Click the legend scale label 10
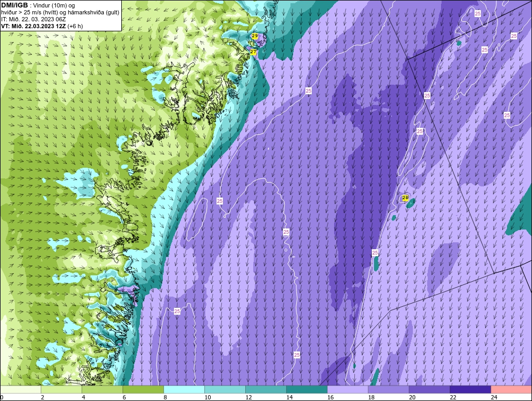Screen dimensions: 532x401 click(x=207, y=397)
